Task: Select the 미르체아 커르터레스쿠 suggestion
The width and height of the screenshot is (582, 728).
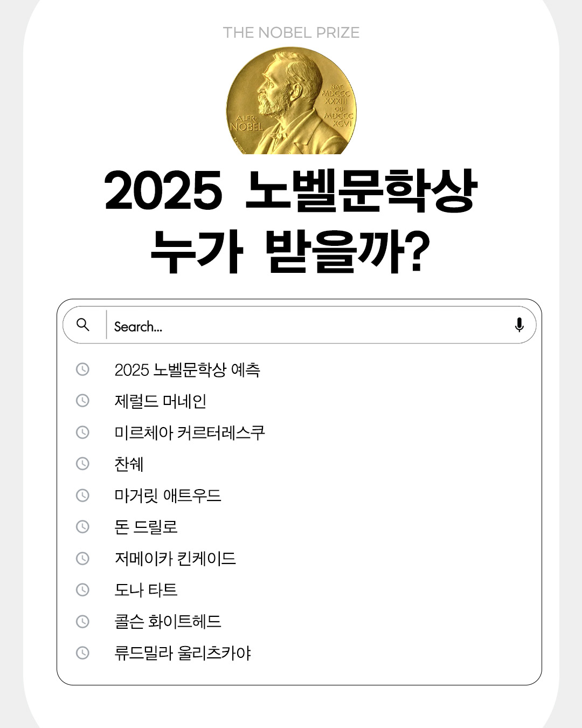Action: coord(189,432)
